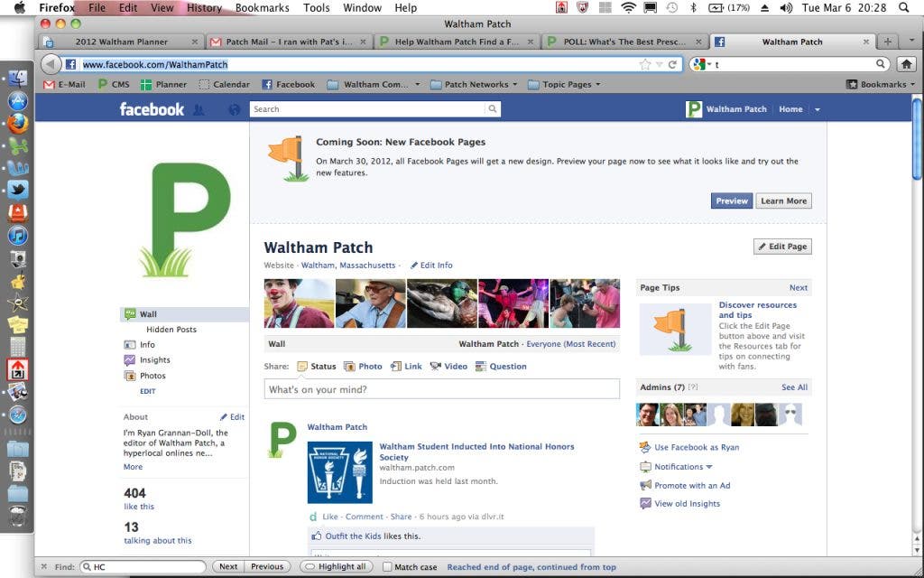Open the App Store from the Dock
This screenshot has height=578, width=924.
click(18, 101)
